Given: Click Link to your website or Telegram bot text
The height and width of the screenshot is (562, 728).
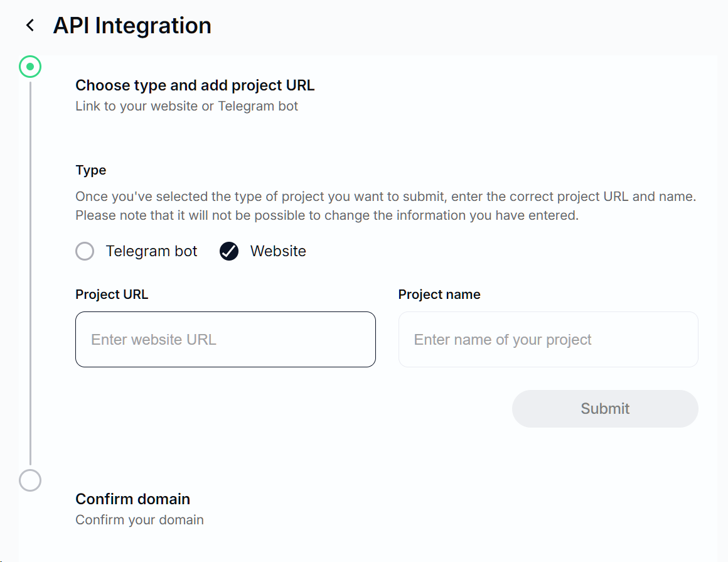Looking at the screenshot, I should click(186, 106).
